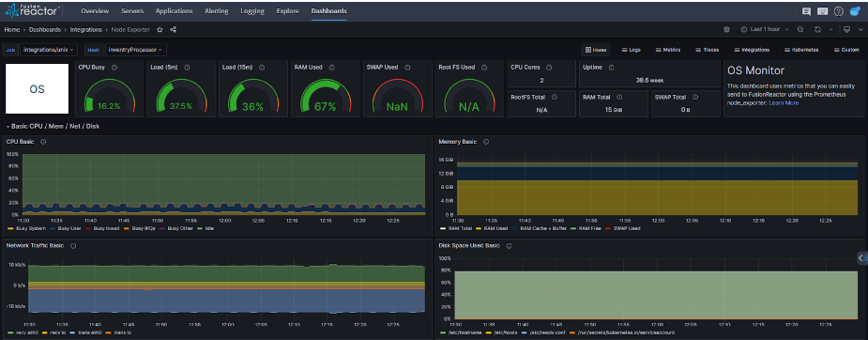Star the Node Exporter dashboard as favorite
The width and height of the screenshot is (868, 340).
160,29
